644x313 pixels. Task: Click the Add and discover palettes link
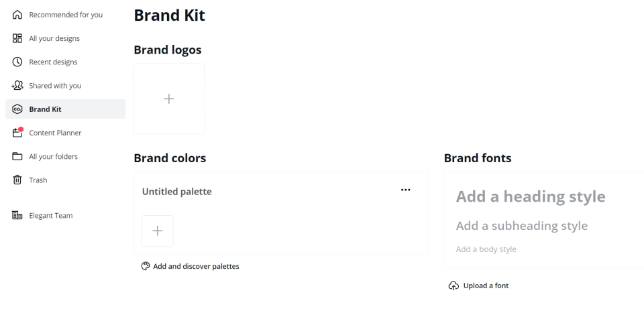click(196, 266)
